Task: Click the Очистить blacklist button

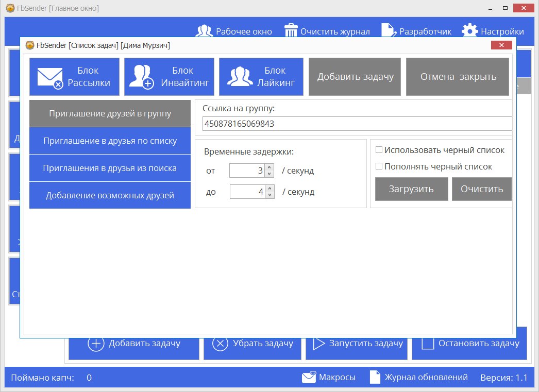Action: point(481,189)
